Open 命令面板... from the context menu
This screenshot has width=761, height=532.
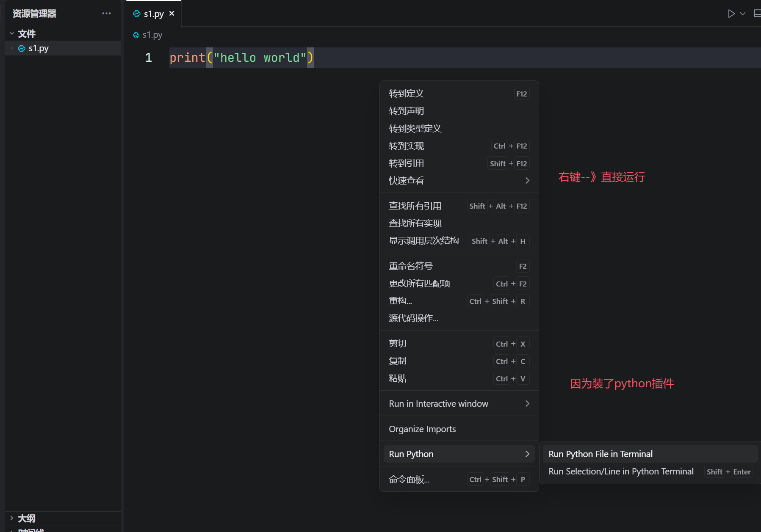pyautogui.click(x=459, y=480)
